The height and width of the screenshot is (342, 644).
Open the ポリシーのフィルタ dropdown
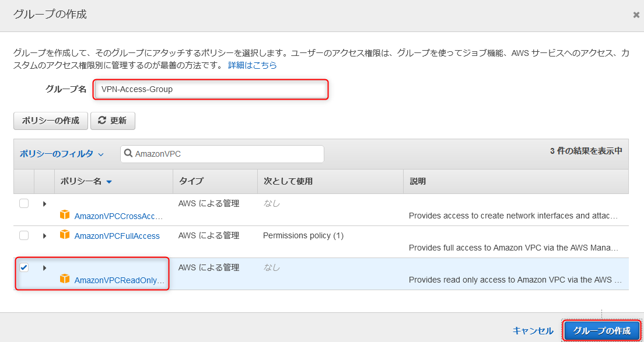click(62, 154)
